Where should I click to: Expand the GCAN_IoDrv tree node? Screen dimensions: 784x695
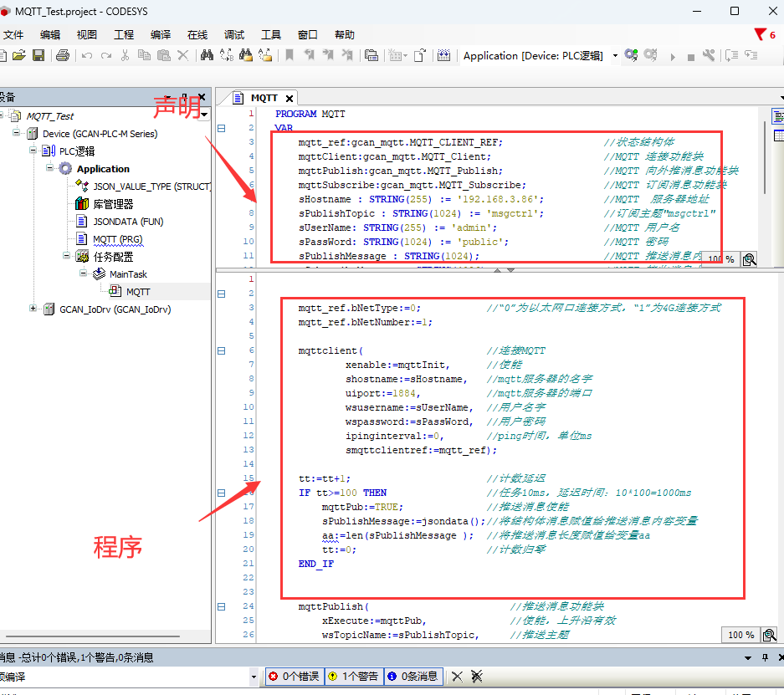[x=34, y=309]
